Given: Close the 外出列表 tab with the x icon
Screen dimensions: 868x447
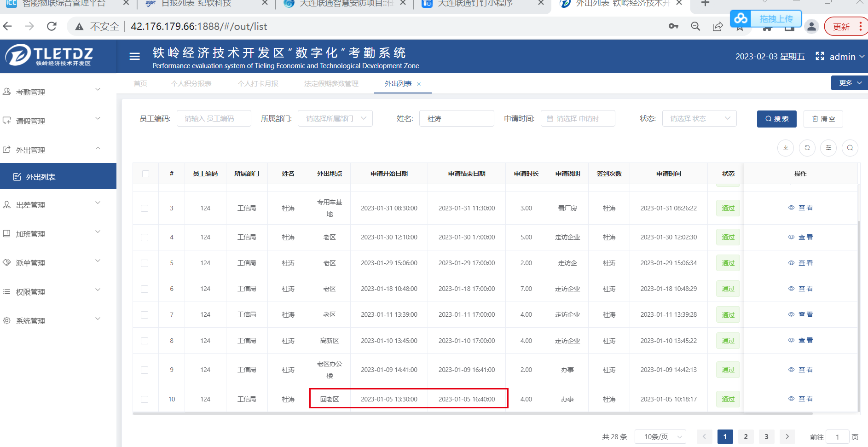Looking at the screenshot, I should [x=419, y=84].
